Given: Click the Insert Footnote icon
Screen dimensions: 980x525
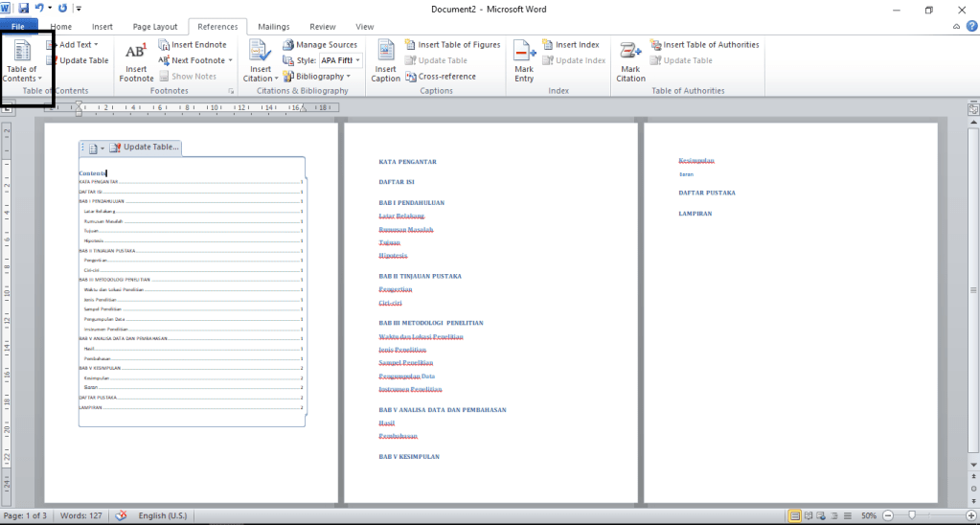Looking at the screenshot, I should [x=136, y=53].
